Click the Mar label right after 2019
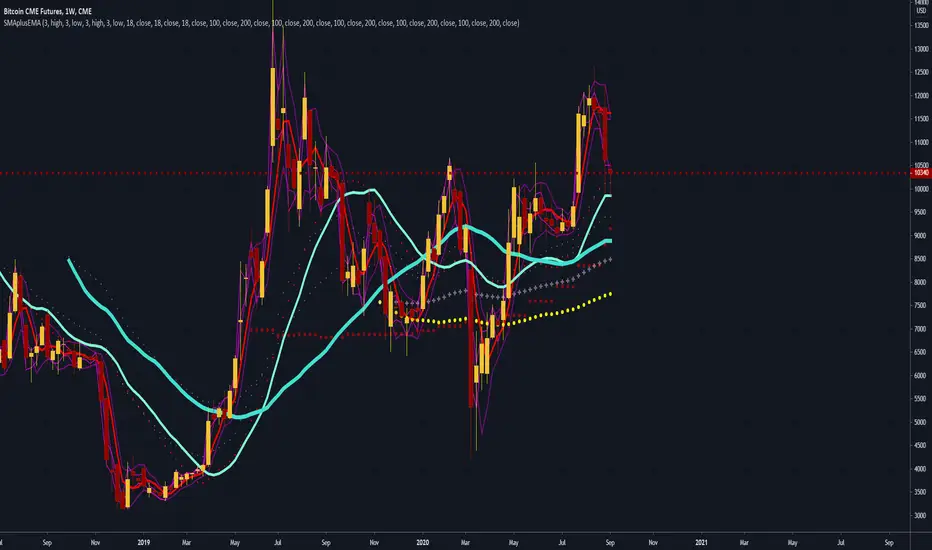Image resolution: width=932 pixels, height=550 pixels. pos(186,543)
